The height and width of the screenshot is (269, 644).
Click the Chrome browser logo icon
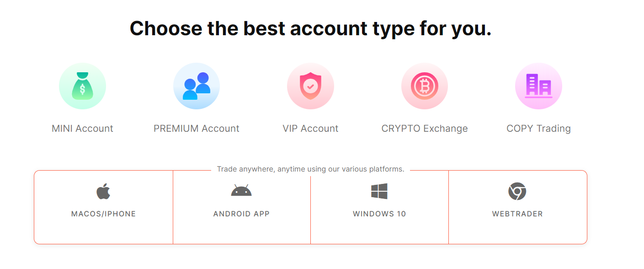517,191
